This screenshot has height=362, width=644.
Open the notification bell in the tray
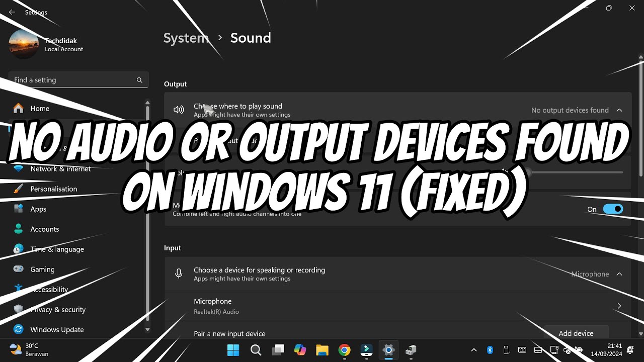coord(630,350)
